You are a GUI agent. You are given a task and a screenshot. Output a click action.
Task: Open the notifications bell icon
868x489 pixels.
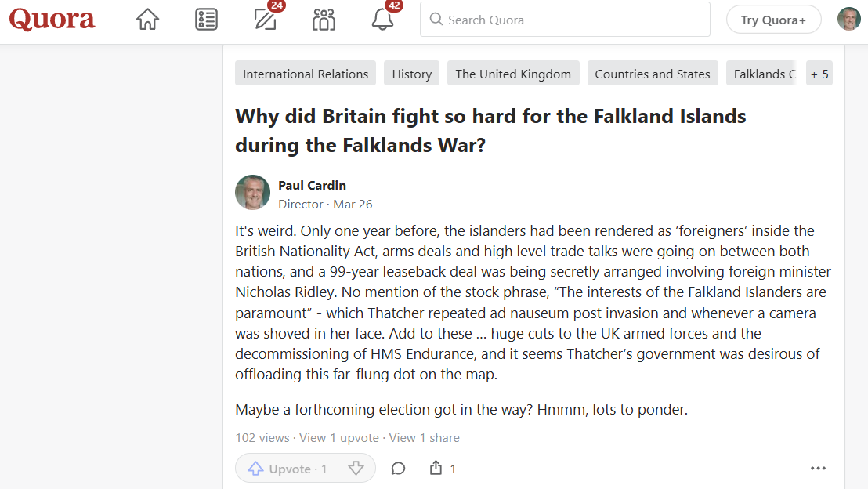[x=382, y=20]
